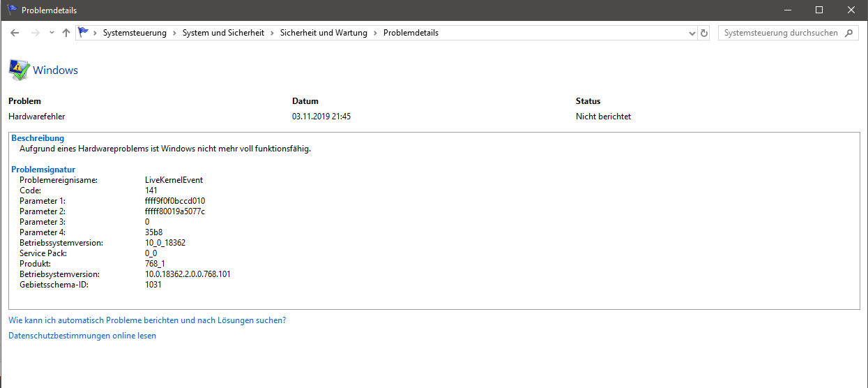Open Datenschutzbestimmungen online lesen link
The width and height of the screenshot is (868, 388).
(x=82, y=336)
